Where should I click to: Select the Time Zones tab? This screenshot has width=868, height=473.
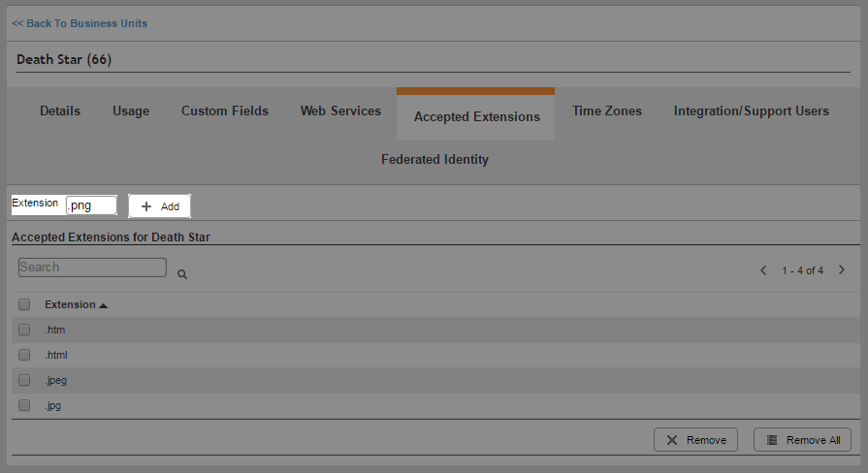pyautogui.click(x=607, y=111)
